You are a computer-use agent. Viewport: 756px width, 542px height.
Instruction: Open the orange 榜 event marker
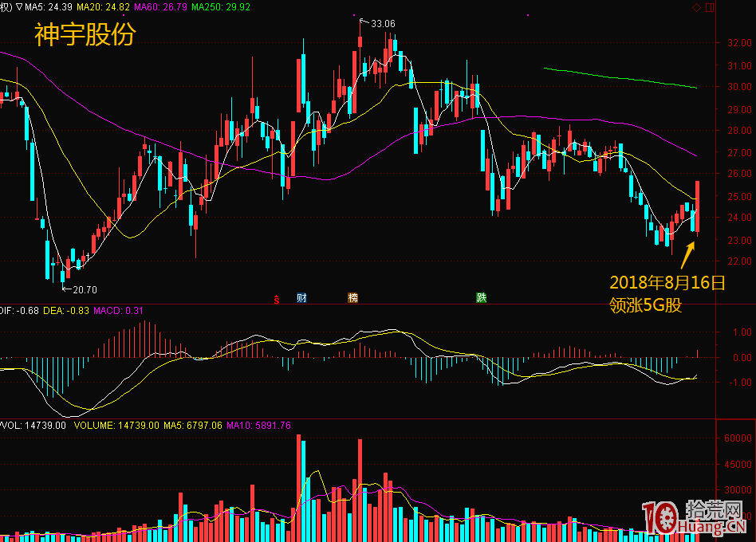353,298
